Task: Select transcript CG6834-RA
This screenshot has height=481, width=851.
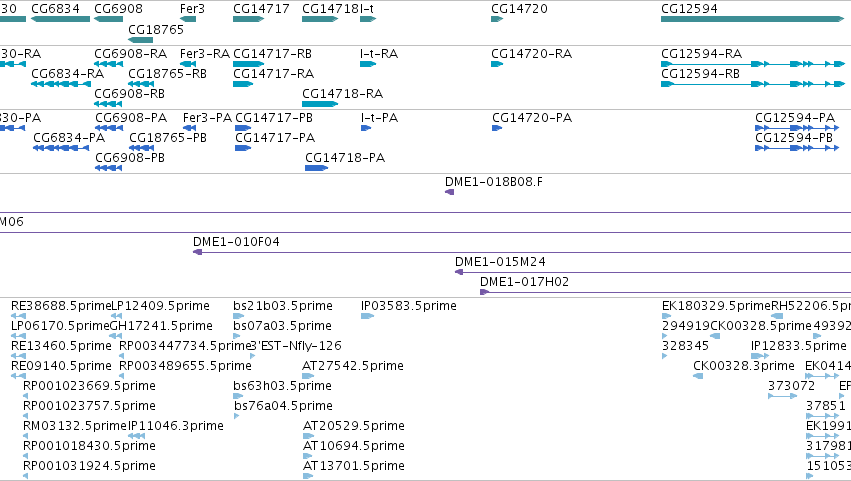Action: [x=67, y=74]
